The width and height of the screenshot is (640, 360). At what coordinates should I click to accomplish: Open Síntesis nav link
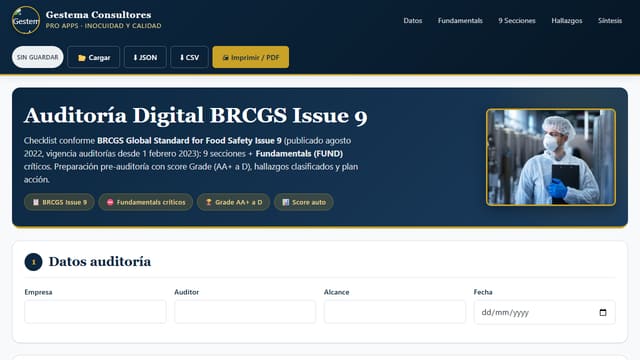[x=610, y=20]
